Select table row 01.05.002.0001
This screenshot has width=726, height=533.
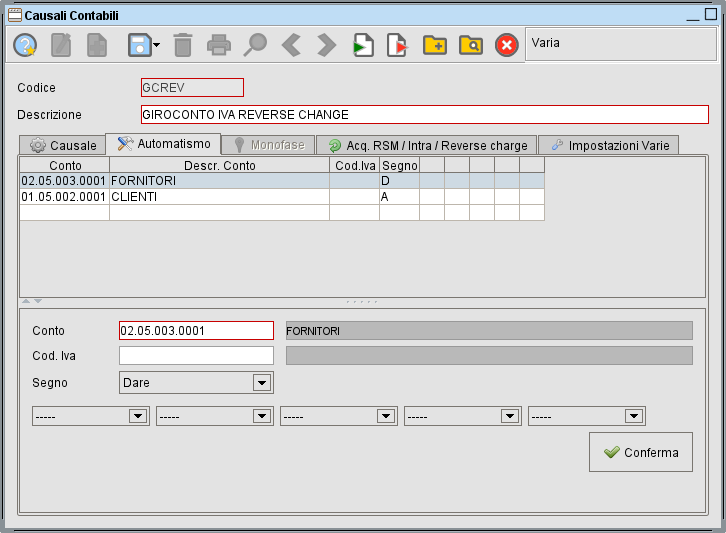pyautogui.click(x=282, y=197)
